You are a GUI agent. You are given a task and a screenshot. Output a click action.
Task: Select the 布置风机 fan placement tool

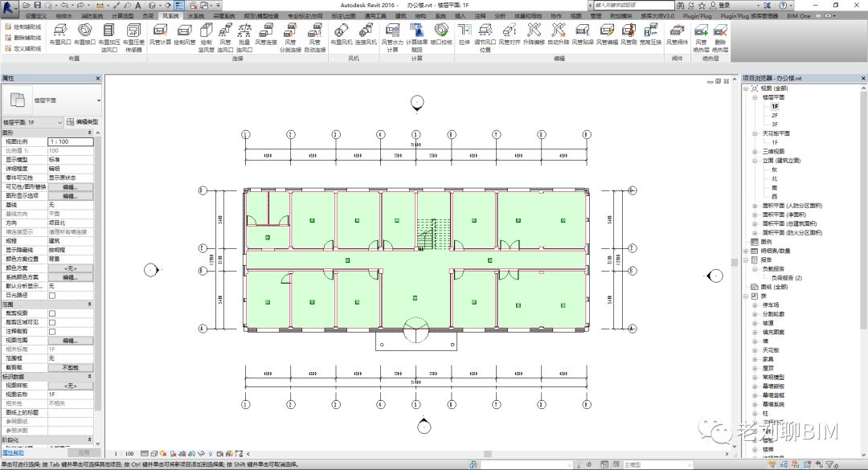pos(341,34)
